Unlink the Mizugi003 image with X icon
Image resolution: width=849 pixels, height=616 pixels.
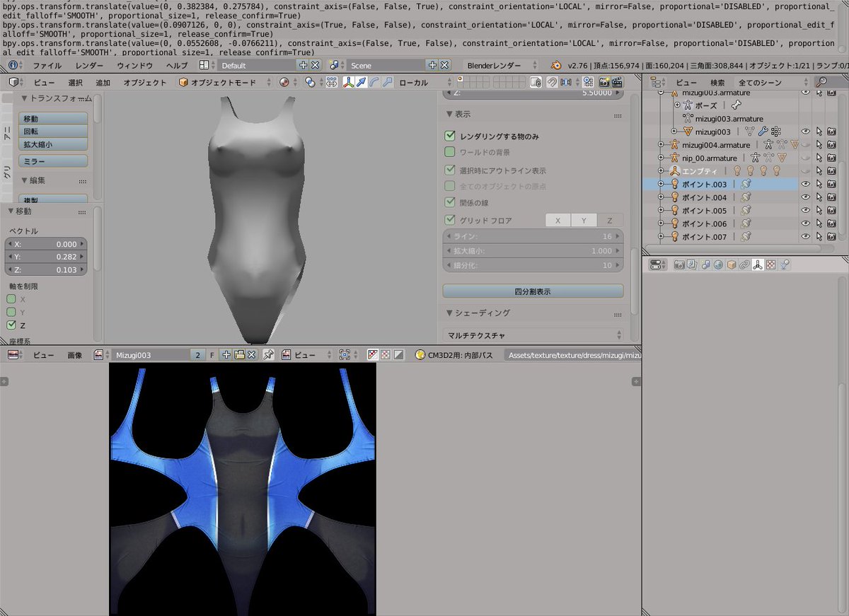(x=251, y=355)
